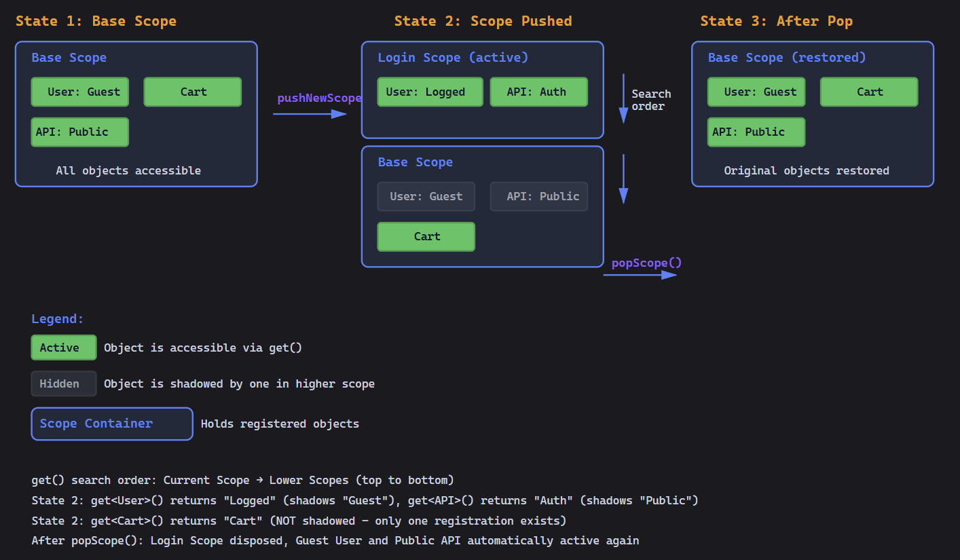This screenshot has width=960, height=560.
Task: Click the "Base Scope (restored)" container title
Action: point(787,58)
